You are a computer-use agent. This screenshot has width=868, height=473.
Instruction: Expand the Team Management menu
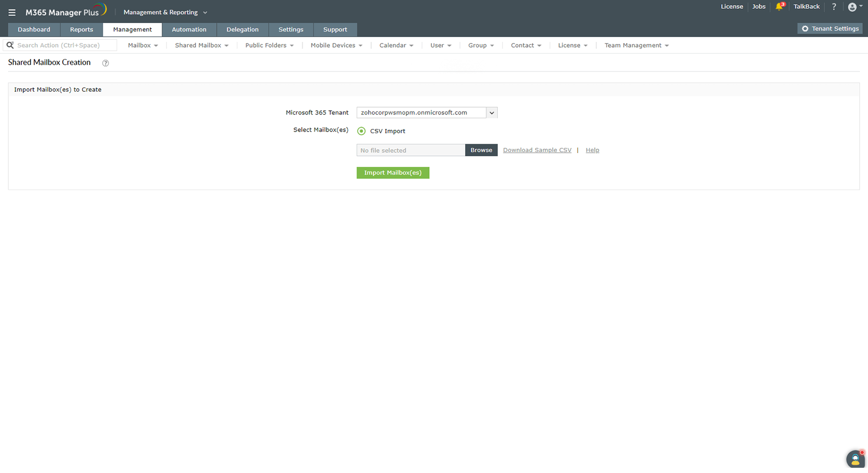[x=636, y=45]
